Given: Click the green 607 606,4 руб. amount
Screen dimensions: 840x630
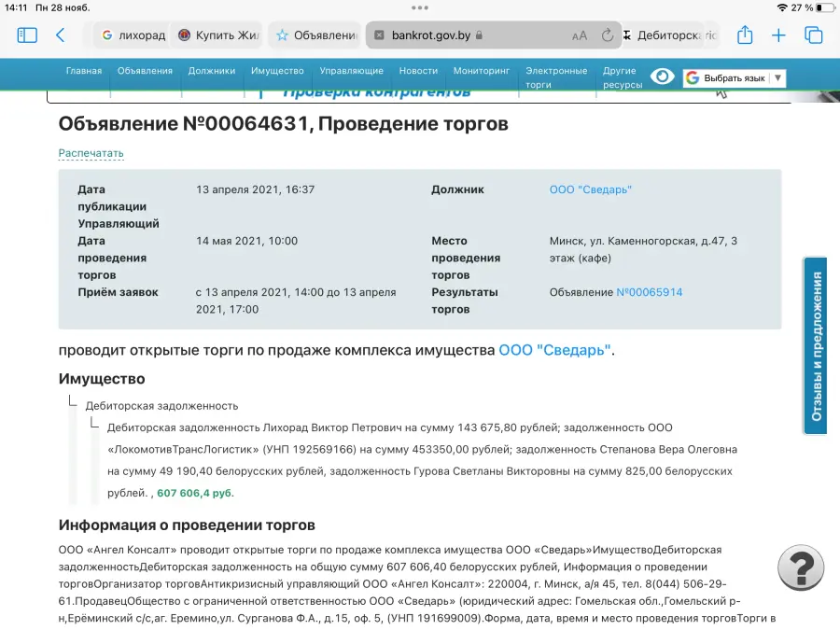Looking at the screenshot, I should 196,493.
